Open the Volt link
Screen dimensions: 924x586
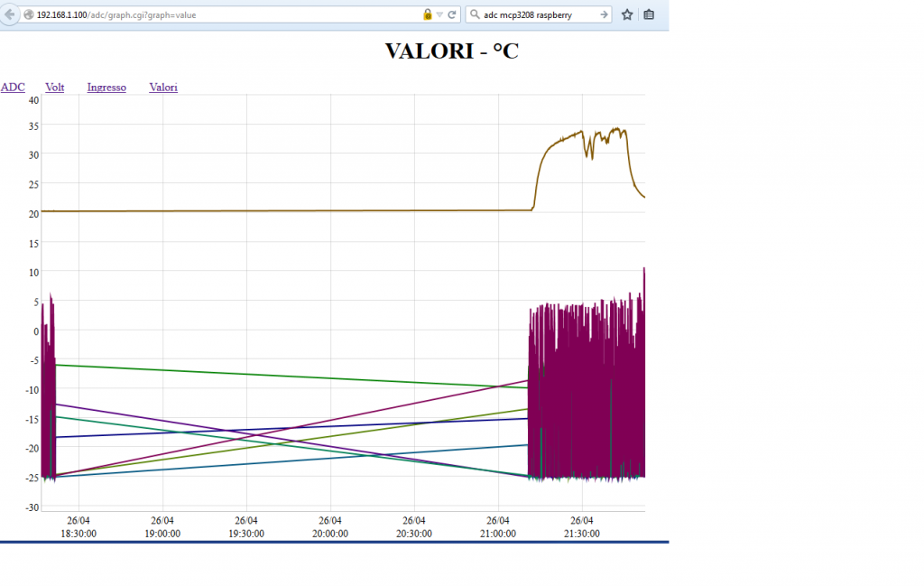[x=54, y=87]
